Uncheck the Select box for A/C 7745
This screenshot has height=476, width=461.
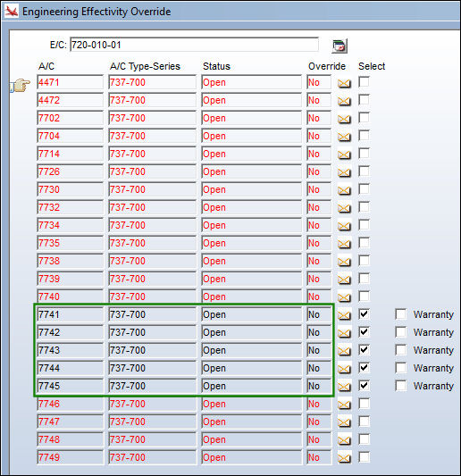click(364, 386)
